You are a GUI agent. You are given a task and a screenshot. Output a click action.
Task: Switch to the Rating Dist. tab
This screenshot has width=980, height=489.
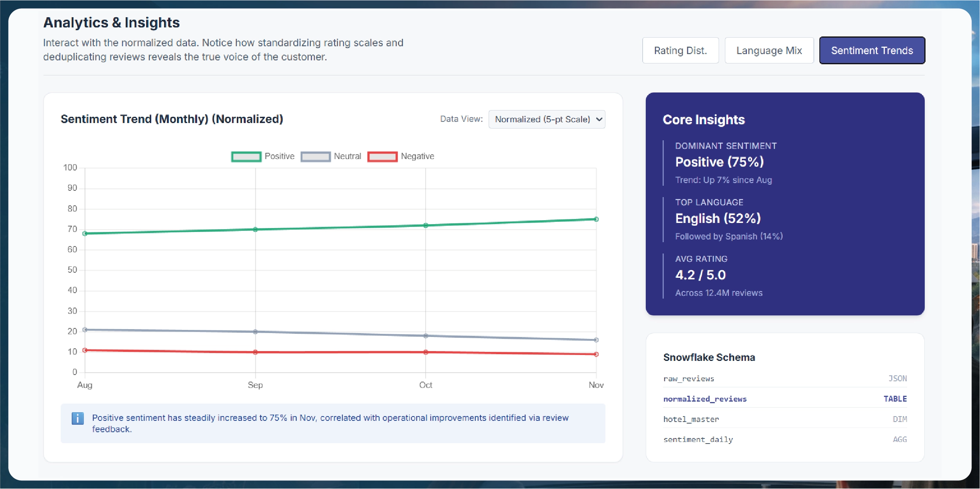coord(680,51)
